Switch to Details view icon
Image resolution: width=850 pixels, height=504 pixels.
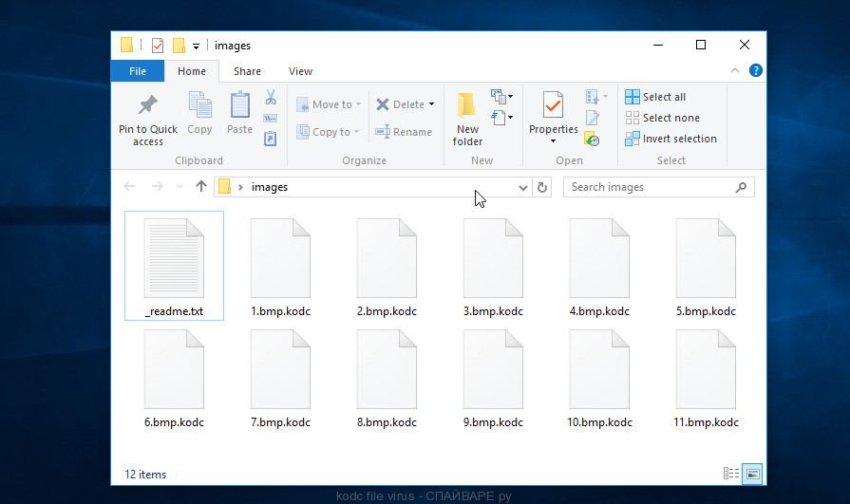(x=730, y=474)
